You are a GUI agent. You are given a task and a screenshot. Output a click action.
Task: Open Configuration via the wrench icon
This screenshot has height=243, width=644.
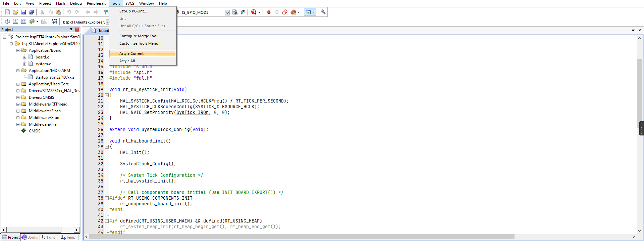[x=323, y=12]
